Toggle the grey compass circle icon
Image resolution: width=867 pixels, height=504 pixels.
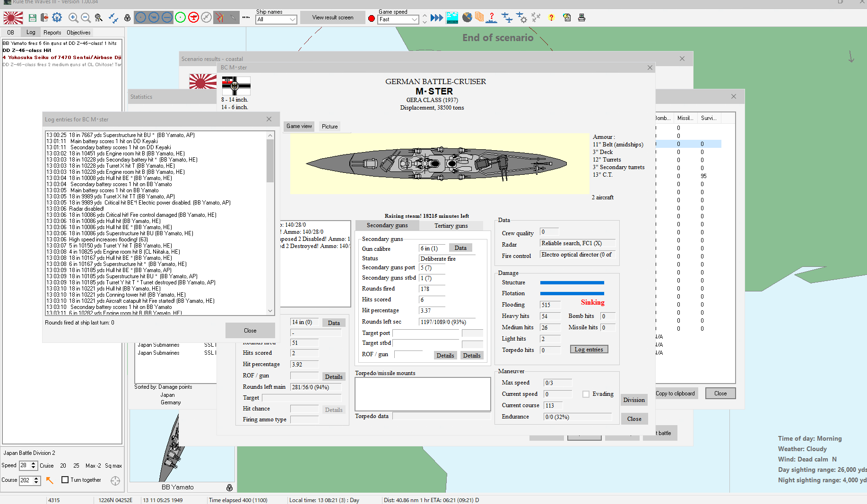click(207, 18)
